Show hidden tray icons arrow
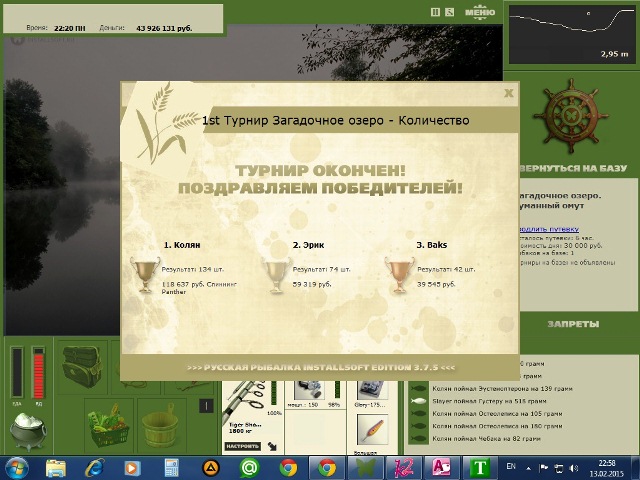 point(529,468)
